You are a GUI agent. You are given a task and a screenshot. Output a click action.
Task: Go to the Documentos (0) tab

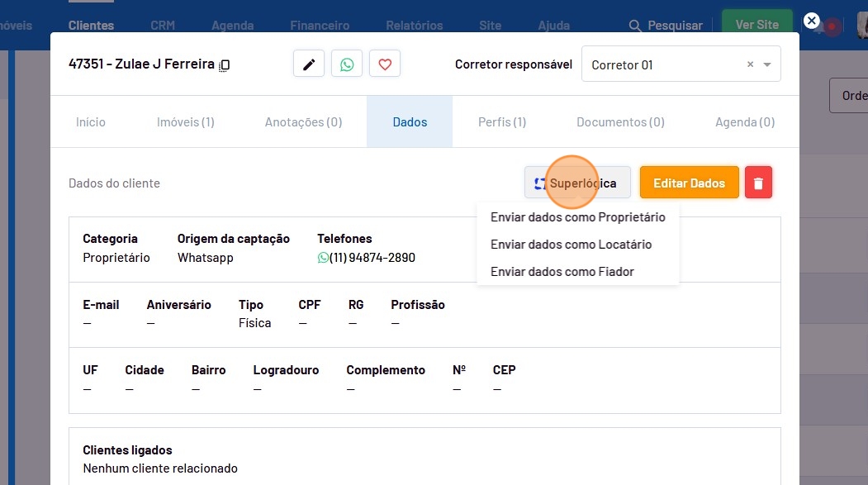point(620,122)
